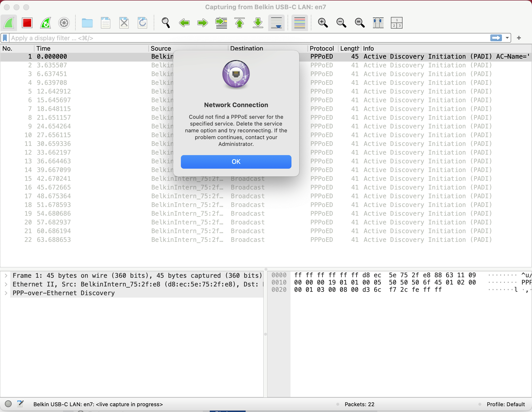Image resolution: width=532 pixels, height=412 pixels.
Task: Click packet 8 Info PADI text
Action: pyautogui.click(x=427, y=118)
